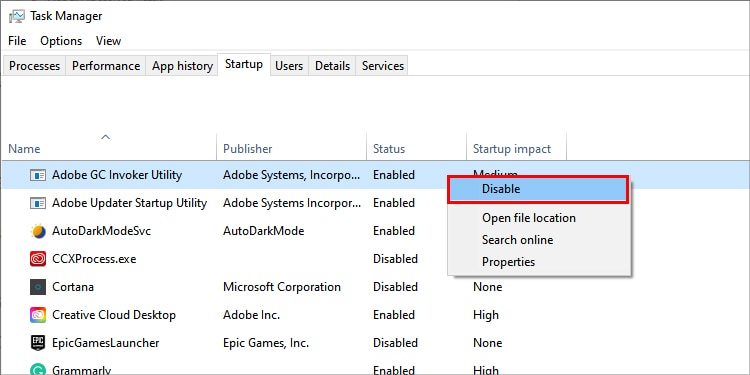Click Disabled status of Cortana
Screen dimensions: 750x375
tap(396, 287)
